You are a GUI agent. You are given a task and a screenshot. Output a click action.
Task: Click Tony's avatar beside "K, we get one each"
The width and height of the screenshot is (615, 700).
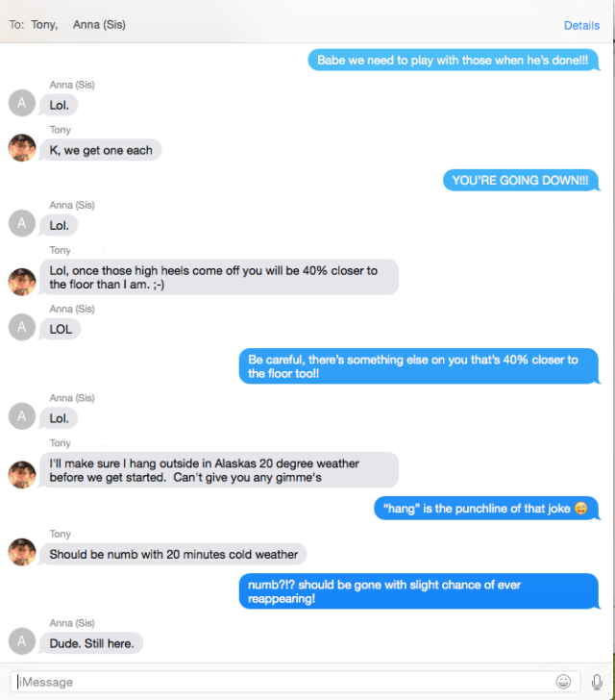[22, 148]
